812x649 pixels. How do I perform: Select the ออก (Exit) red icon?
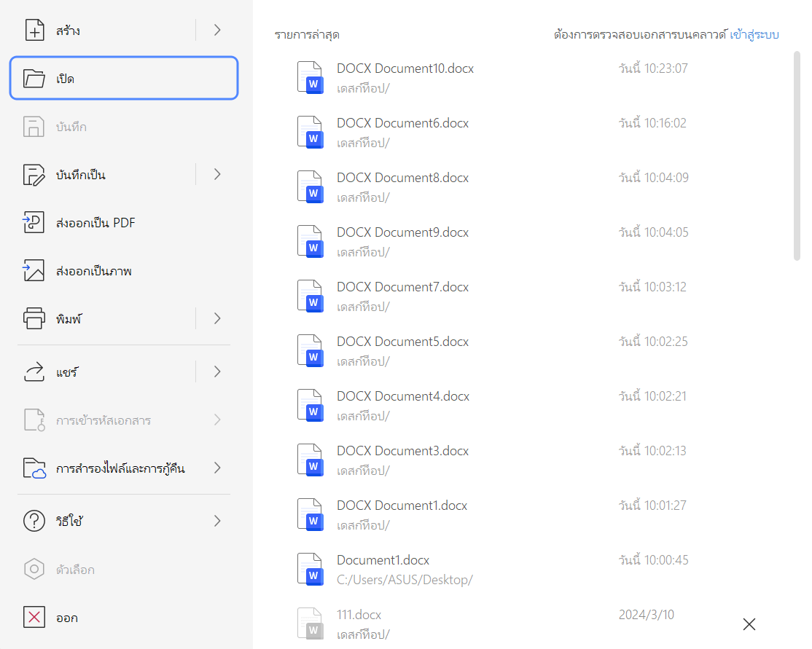pos(34,617)
